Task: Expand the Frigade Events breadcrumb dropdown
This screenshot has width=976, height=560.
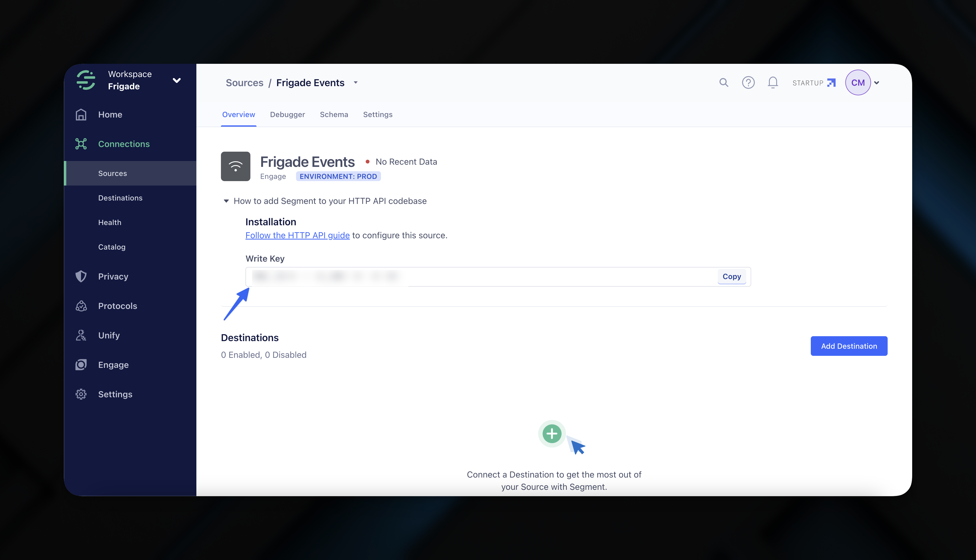Action: (x=356, y=83)
